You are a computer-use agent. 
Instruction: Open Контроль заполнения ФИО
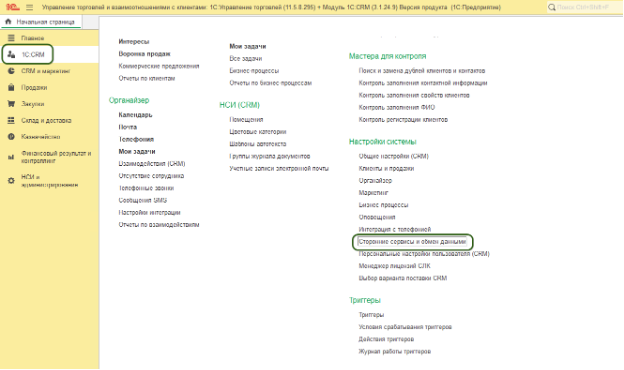[397, 107]
